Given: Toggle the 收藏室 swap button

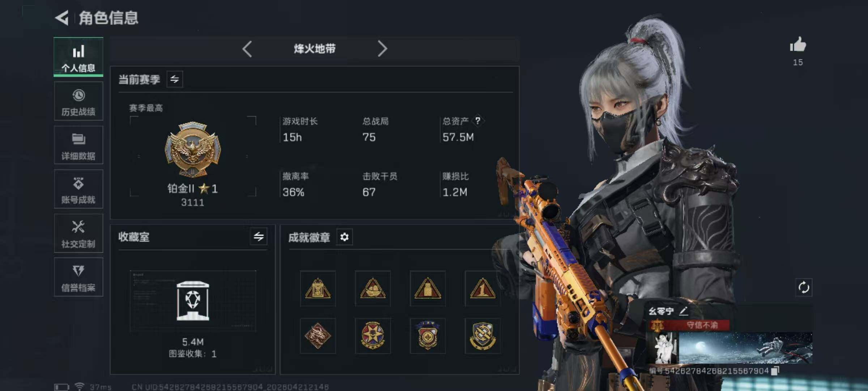Looking at the screenshot, I should [x=259, y=237].
